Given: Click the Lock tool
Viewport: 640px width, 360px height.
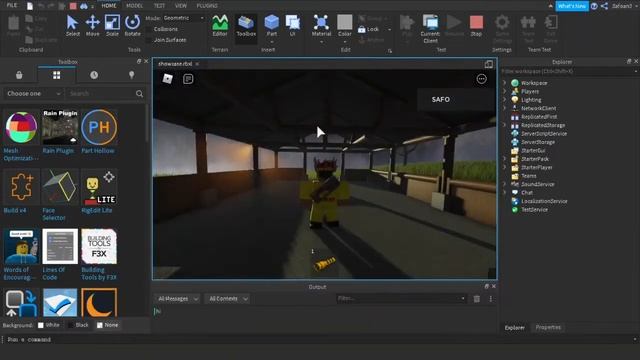Looking at the screenshot, I should (x=369, y=29).
